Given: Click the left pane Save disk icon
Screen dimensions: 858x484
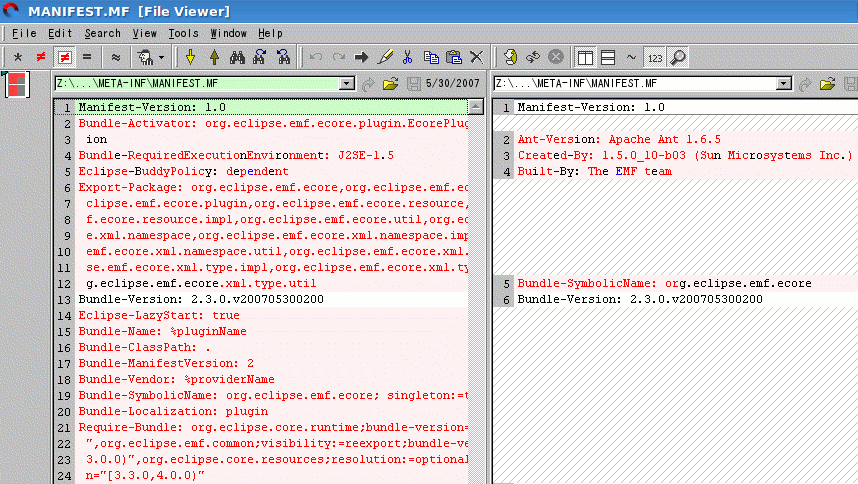Looking at the screenshot, I should 414,84.
